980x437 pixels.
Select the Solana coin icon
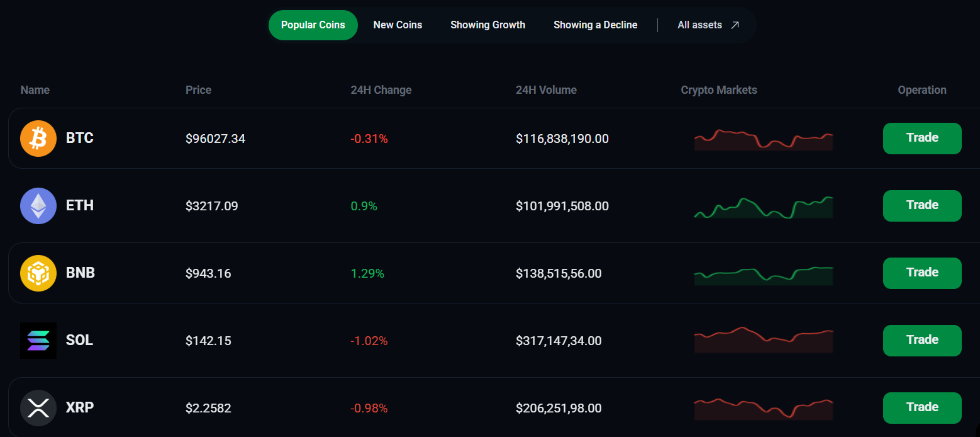tap(38, 340)
